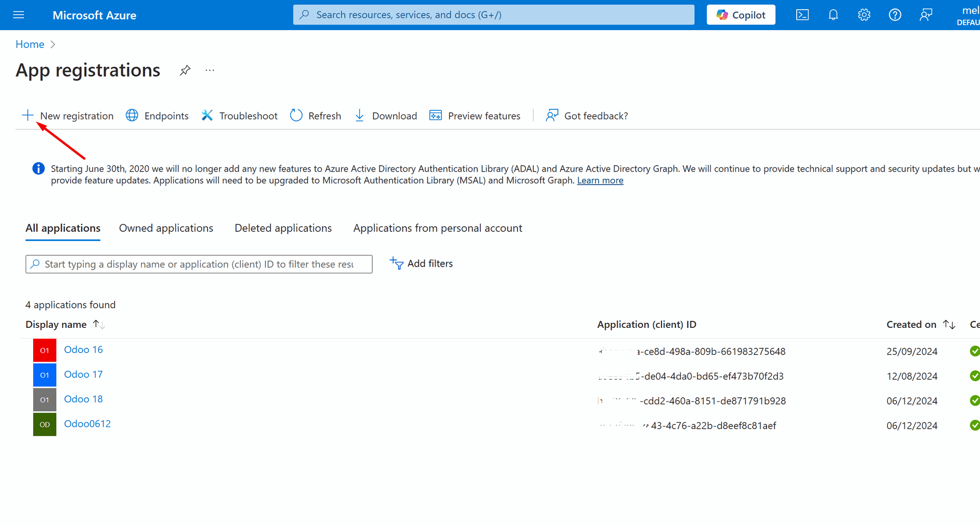The image size is (980, 526).
Task: Open the Azure portal hamburger menu
Action: [x=18, y=15]
